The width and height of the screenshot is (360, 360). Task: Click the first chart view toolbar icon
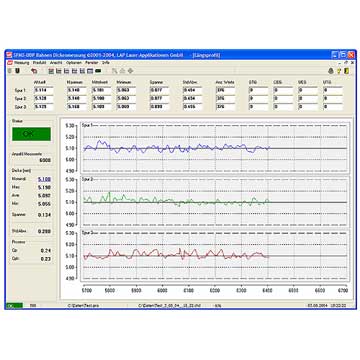[51, 71]
